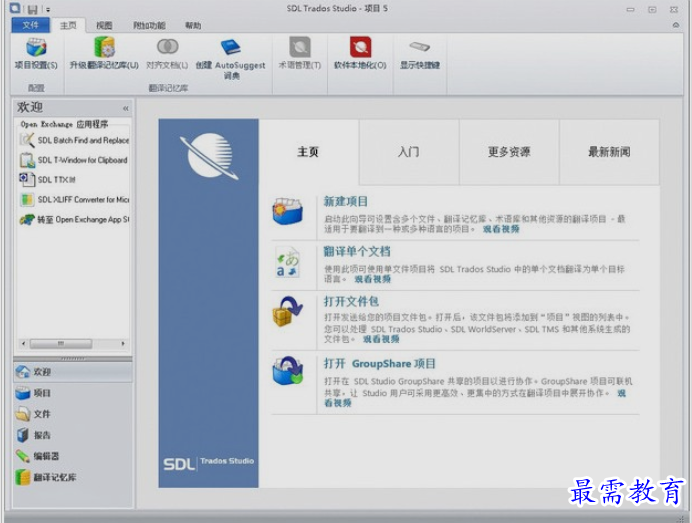The image size is (692, 523).
Task: Click the 翻译单个文档 heading link
Action: tap(357, 252)
